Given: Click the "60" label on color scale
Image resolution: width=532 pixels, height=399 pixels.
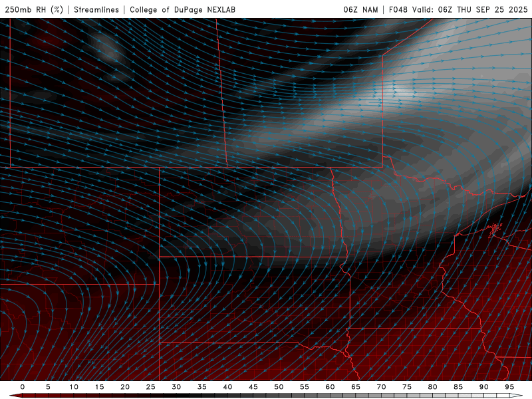Looking at the screenshot, I should point(330,387).
